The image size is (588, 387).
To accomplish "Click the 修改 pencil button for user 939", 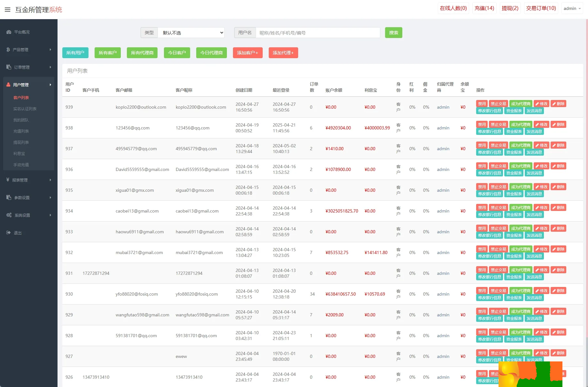I will (x=541, y=104).
